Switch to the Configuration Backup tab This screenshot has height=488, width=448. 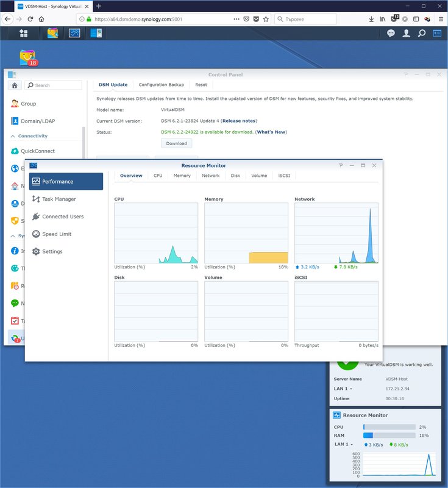pos(162,85)
